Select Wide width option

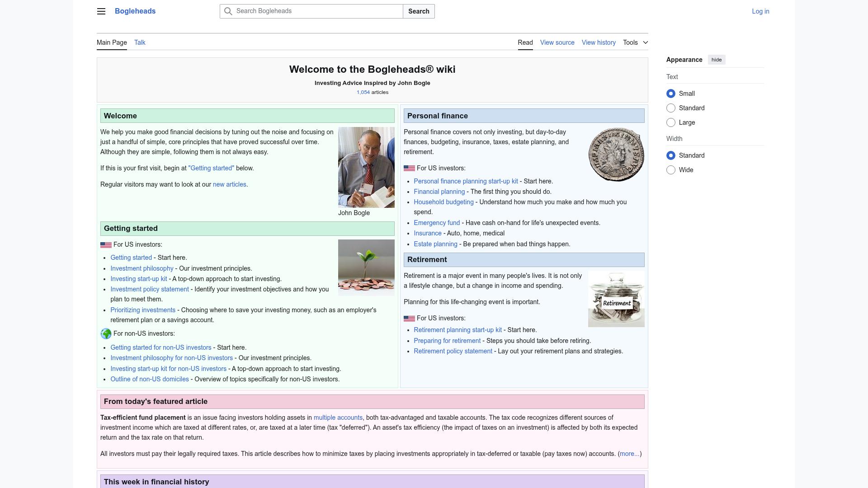[671, 170]
